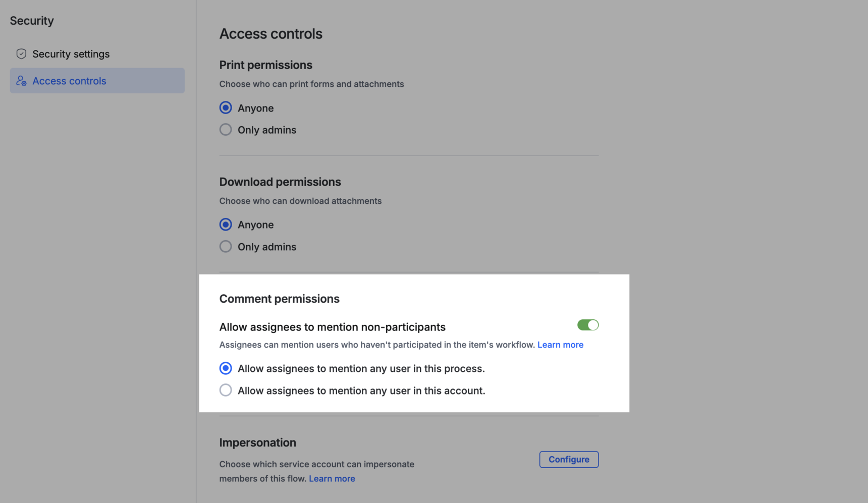Select mention any user in this process
Viewport: 868px width, 503px height.
pos(226,368)
